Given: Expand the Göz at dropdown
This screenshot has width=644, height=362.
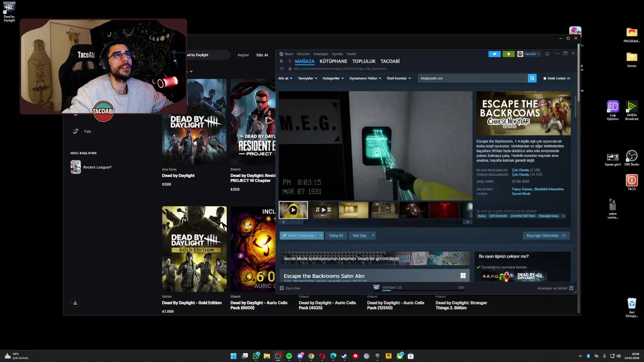Looking at the screenshot, I should [x=285, y=78].
